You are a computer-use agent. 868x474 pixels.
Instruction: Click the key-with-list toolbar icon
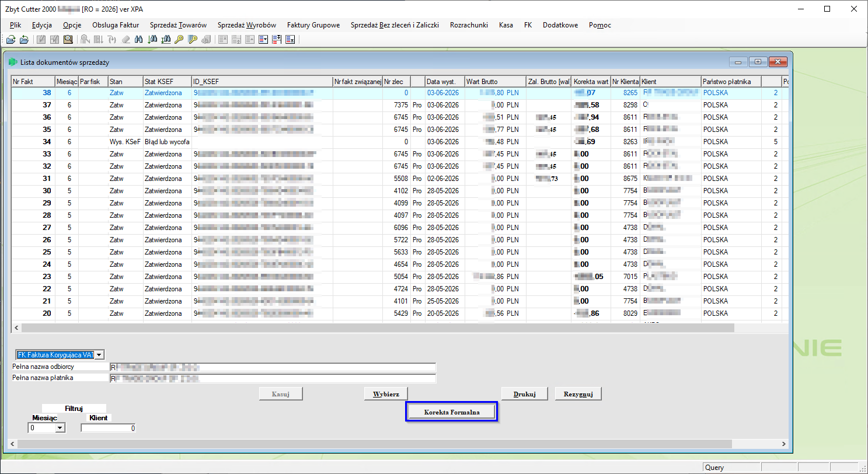coord(191,40)
